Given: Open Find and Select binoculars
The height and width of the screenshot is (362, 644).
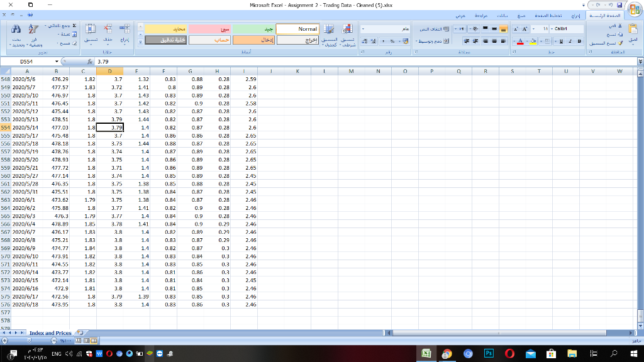Looking at the screenshot, I should click(x=16, y=35).
